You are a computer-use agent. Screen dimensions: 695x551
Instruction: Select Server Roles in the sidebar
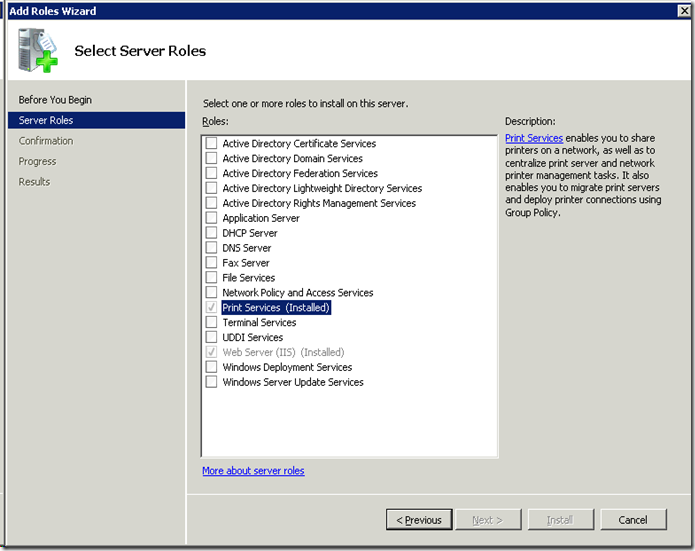[46, 120]
